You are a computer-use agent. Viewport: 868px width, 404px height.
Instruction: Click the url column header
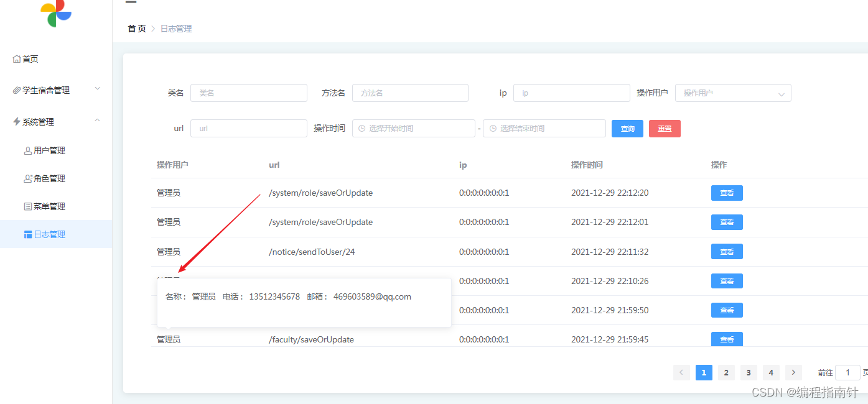point(274,165)
